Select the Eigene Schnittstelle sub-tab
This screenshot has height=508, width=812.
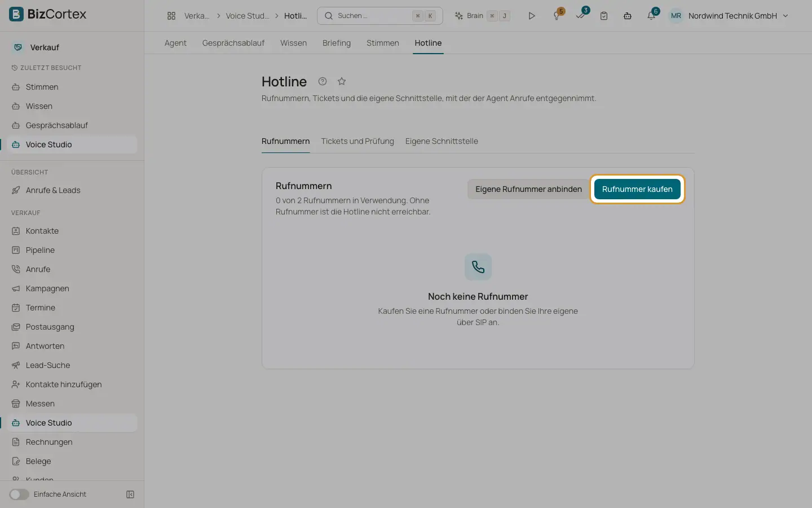coord(442,141)
